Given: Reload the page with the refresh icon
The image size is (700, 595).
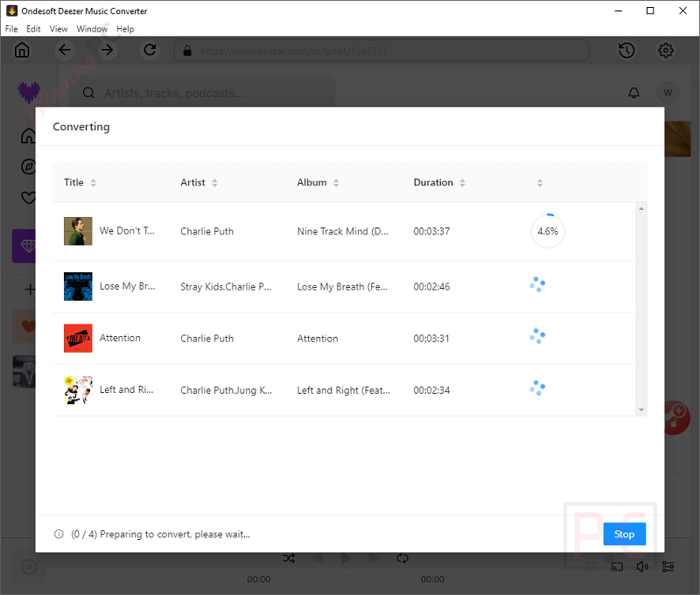Looking at the screenshot, I should [150, 50].
